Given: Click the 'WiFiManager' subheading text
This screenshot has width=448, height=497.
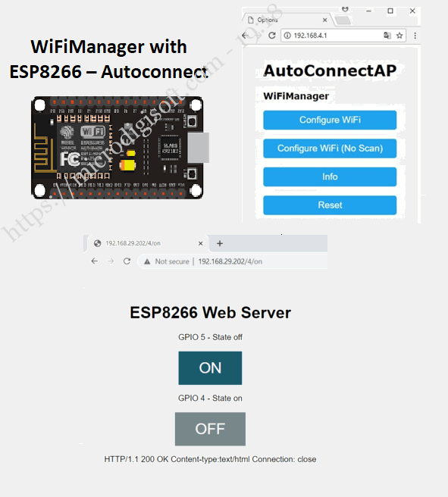Looking at the screenshot, I should pos(296,96).
